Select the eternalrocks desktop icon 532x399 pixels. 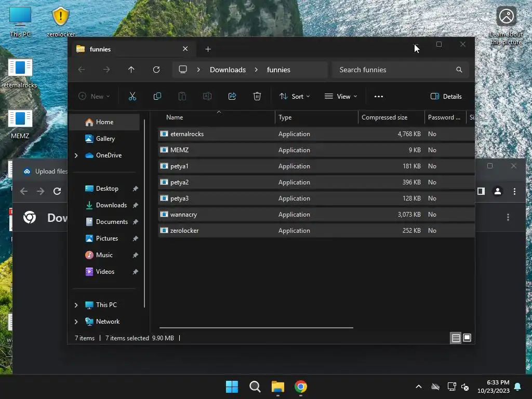(x=20, y=73)
